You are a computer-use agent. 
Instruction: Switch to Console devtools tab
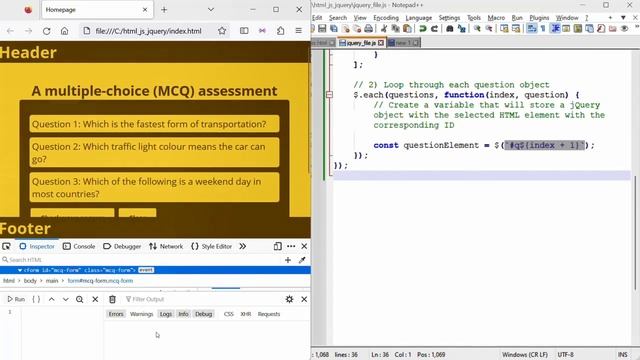[x=79, y=246]
